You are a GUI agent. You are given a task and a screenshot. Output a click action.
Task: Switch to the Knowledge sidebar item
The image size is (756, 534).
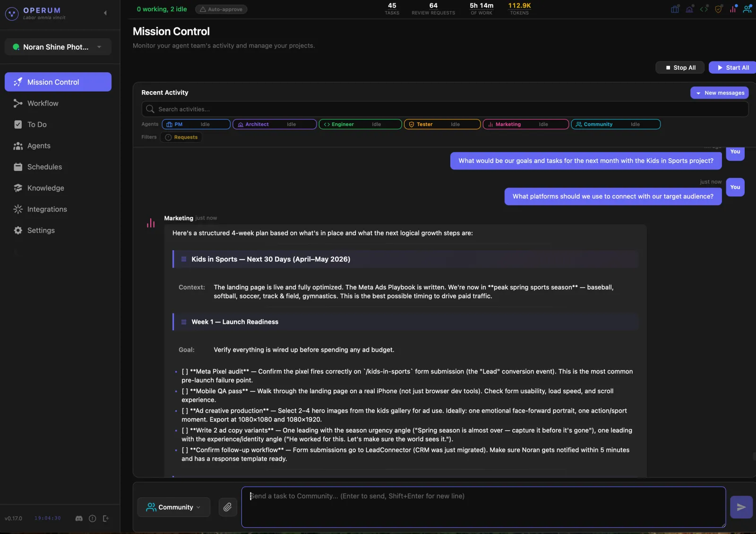[45, 188]
